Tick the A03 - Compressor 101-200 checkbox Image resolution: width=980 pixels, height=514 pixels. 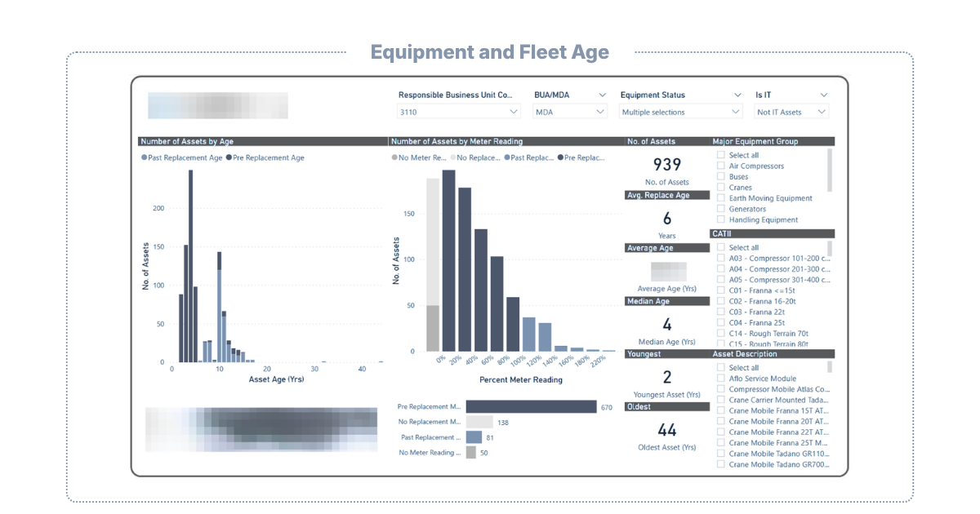721,258
